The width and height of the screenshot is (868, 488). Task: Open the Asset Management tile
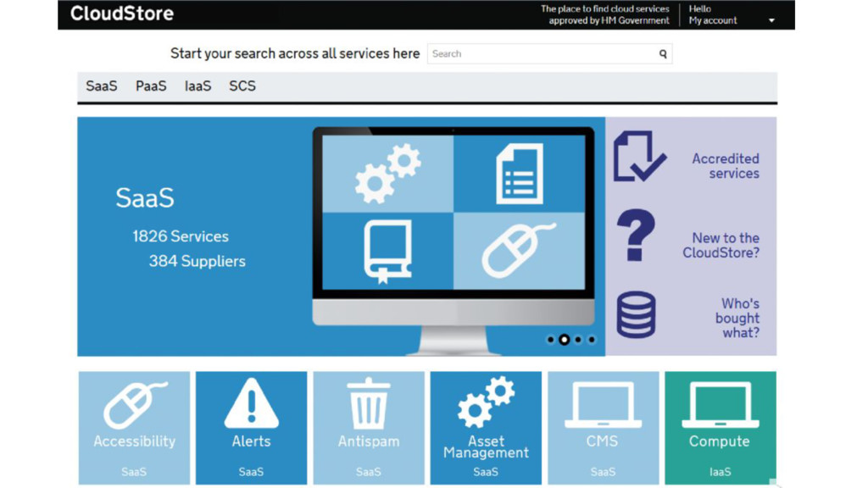click(486, 428)
